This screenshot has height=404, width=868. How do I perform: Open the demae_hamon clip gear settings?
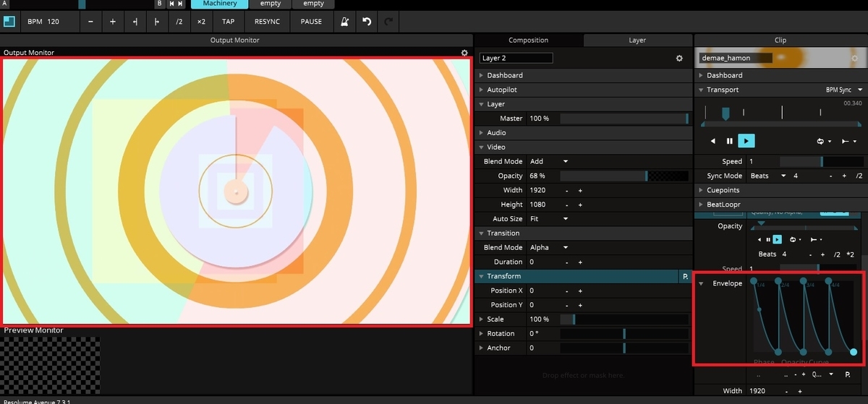(854, 58)
